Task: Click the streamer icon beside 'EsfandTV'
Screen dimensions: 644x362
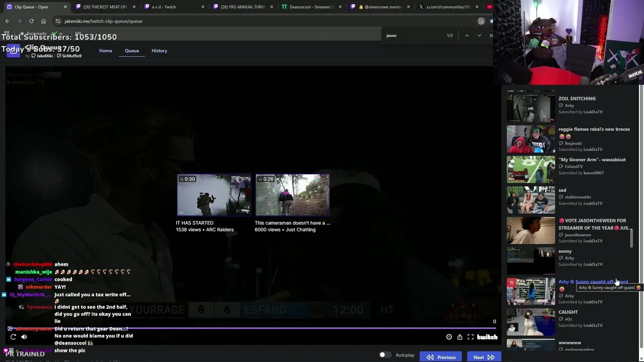Action: 561,166
